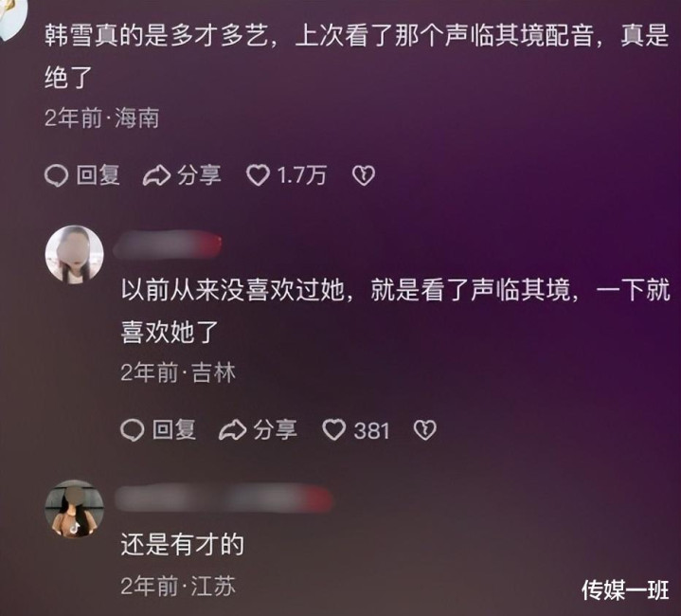Screen dimensions: 681x616
Task: Tap the partial avatar of the top commenter
Action: click(x=12, y=17)
